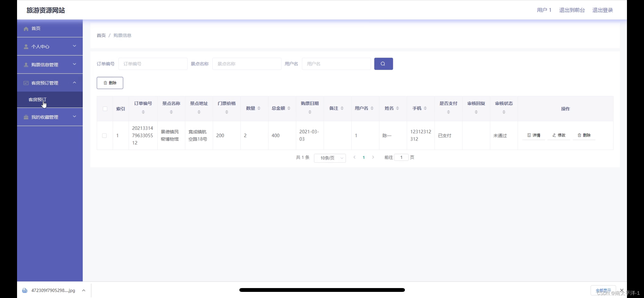Viewport: 644px width, 298px height.
Task: Select page 1 in pagination
Action: (364, 157)
